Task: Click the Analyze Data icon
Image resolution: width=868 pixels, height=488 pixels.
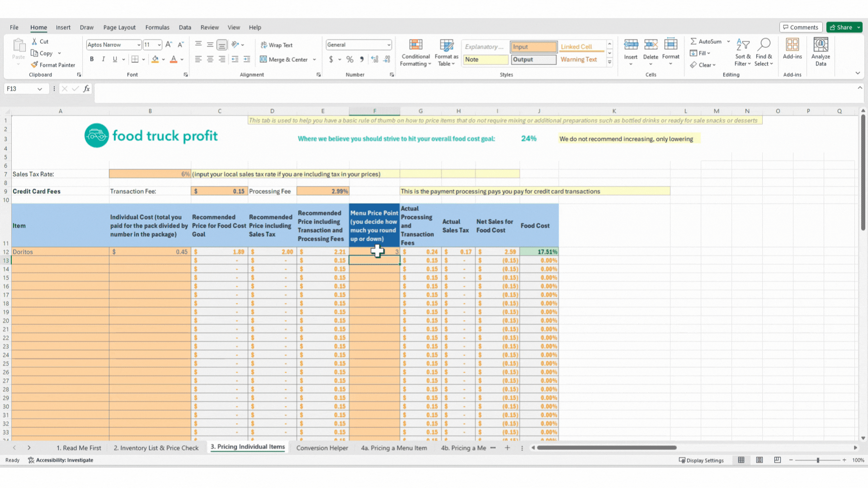Action: click(821, 45)
